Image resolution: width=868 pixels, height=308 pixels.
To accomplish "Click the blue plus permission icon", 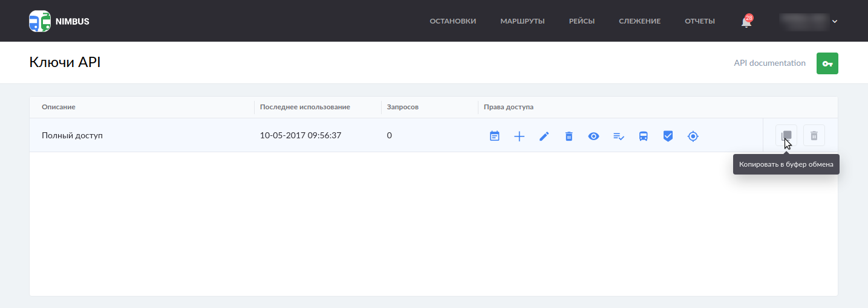I will tap(519, 136).
